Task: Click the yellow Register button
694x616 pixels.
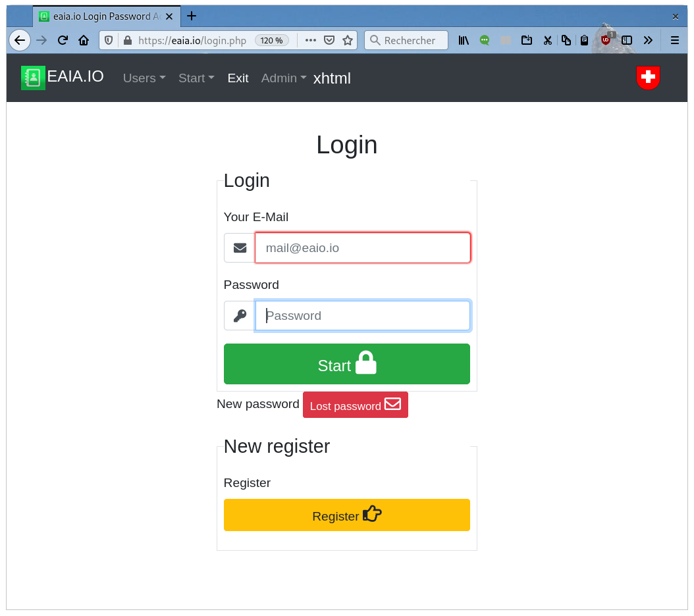Action: click(x=346, y=515)
